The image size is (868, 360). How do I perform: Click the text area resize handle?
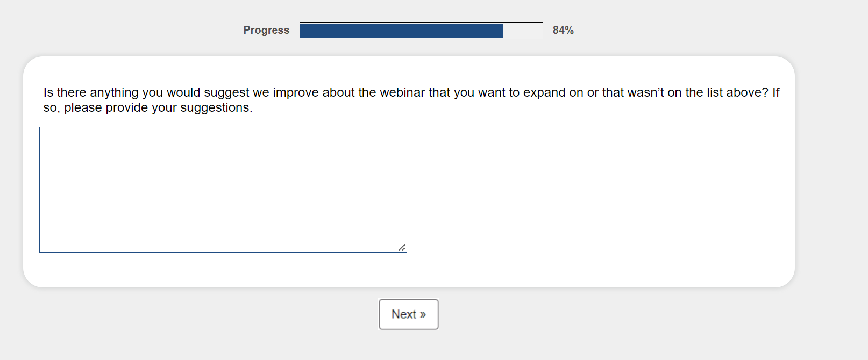pos(402,248)
